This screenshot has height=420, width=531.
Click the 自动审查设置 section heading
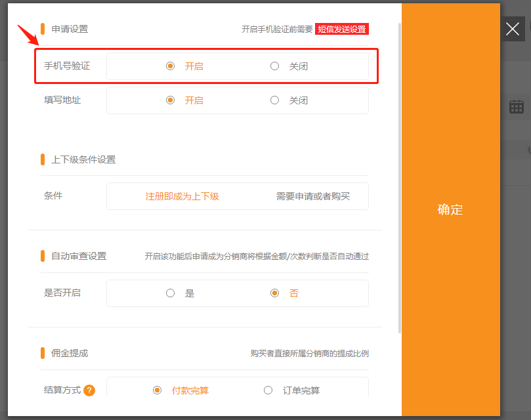(79, 256)
